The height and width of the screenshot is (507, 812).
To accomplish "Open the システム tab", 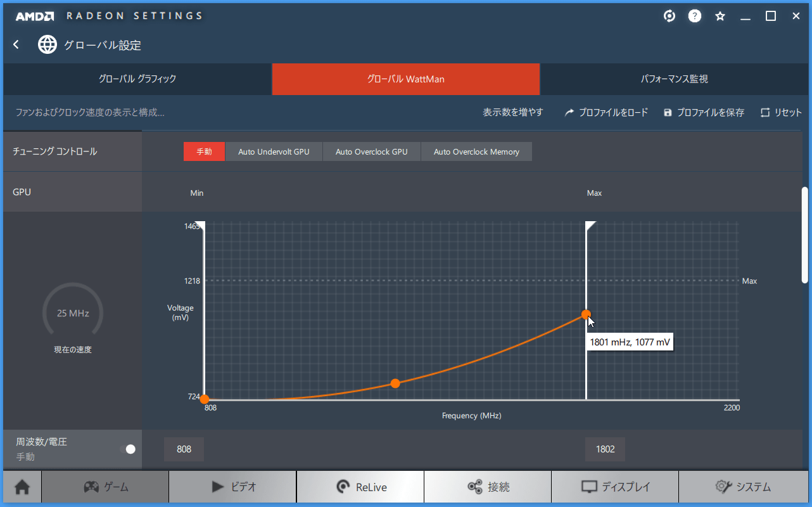I will tap(743, 487).
